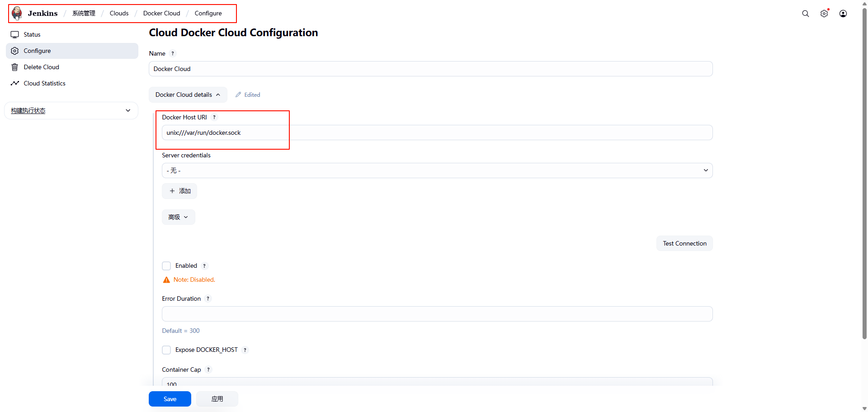Image resolution: width=868 pixels, height=412 pixels.
Task: Click the help icon next to Name
Action: (173, 53)
